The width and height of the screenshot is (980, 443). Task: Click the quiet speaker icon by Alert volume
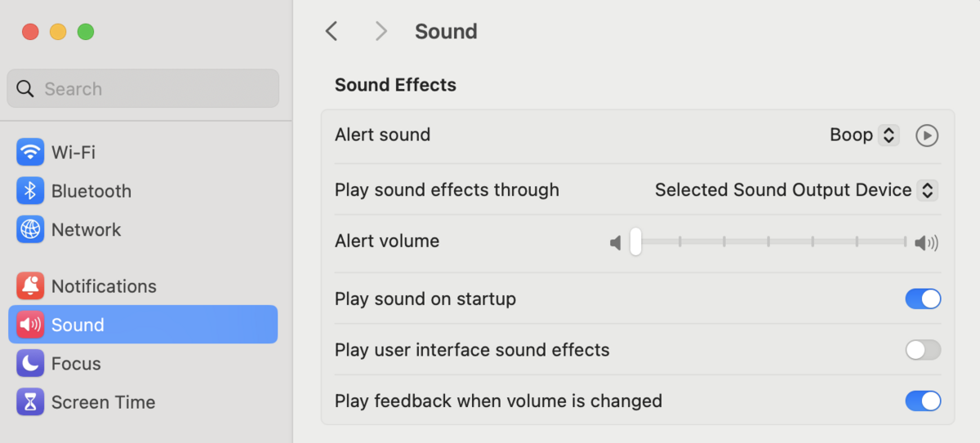(616, 242)
